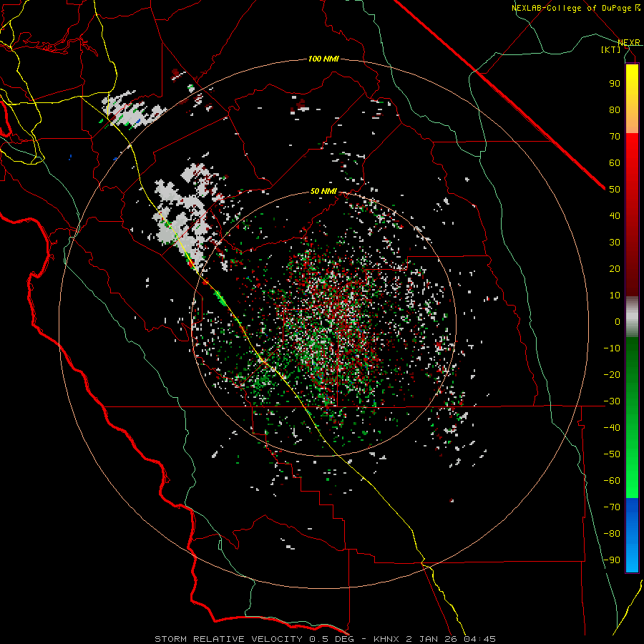The height and width of the screenshot is (644, 644).
Task: Click the NEXR label above the color scale
Action: tap(629, 43)
